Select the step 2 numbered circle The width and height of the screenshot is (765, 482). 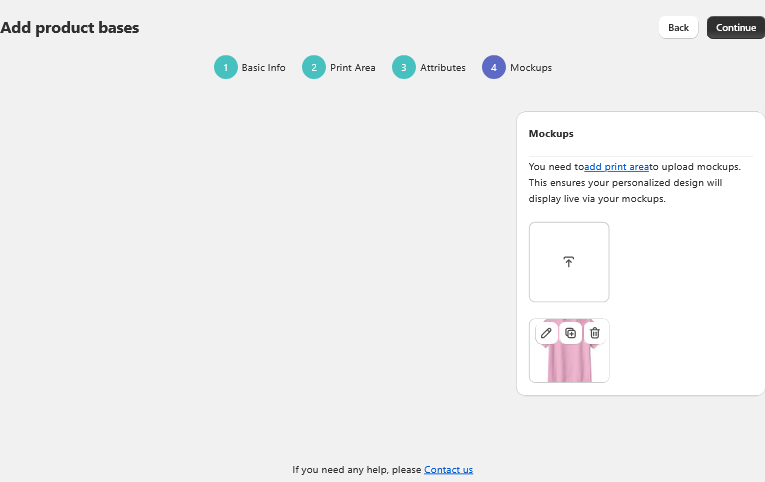coord(314,67)
